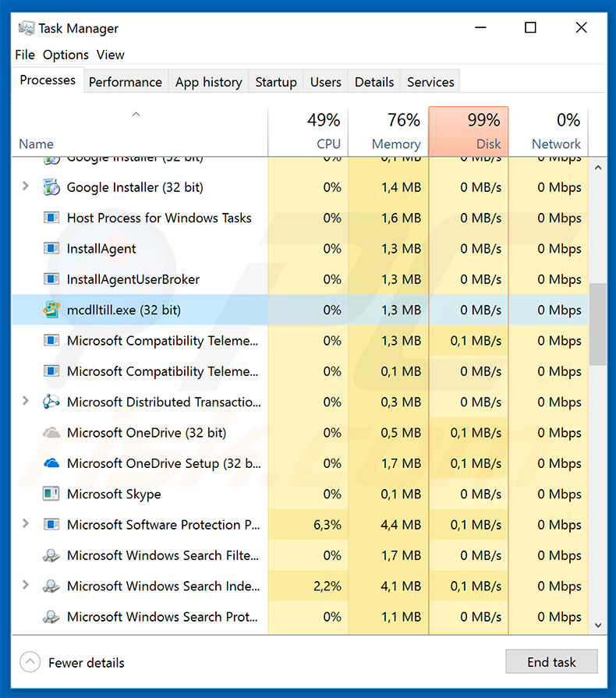Image resolution: width=616 pixels, height=698 pixels.
Task: Click the 4,4 MB memory value
Action: tap(401, 525)
